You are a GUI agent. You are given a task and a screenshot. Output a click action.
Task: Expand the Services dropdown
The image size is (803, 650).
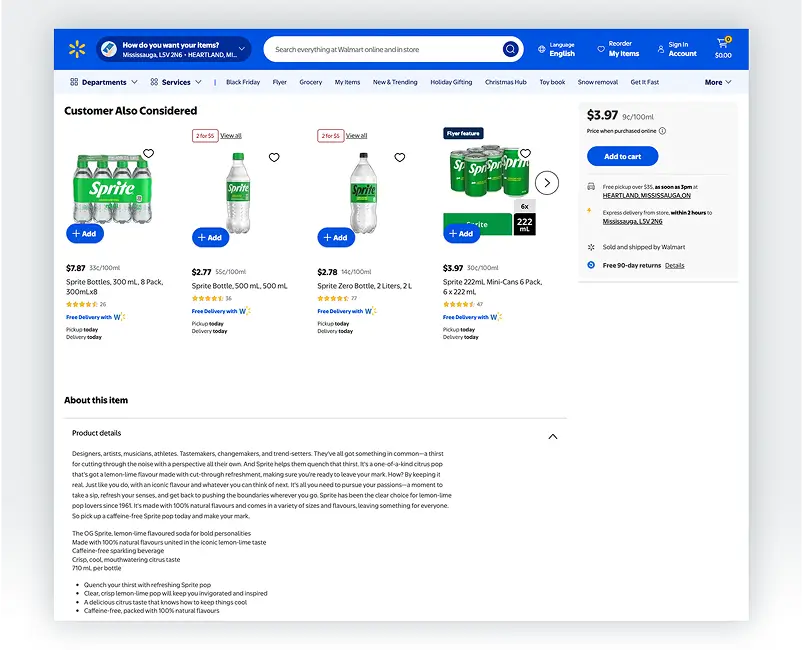pos(181,82)
